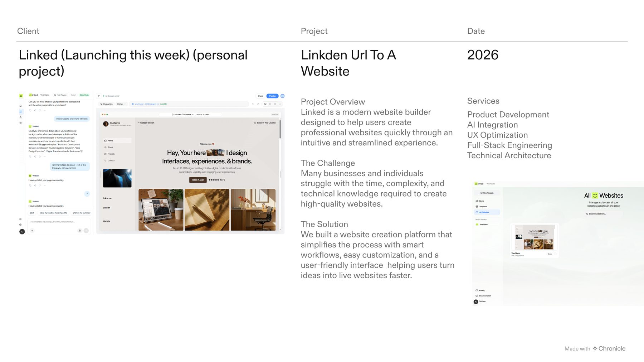Click the undo arrow in editor toolbar
This screenshot has width=644, height=362.
point(253,104)
